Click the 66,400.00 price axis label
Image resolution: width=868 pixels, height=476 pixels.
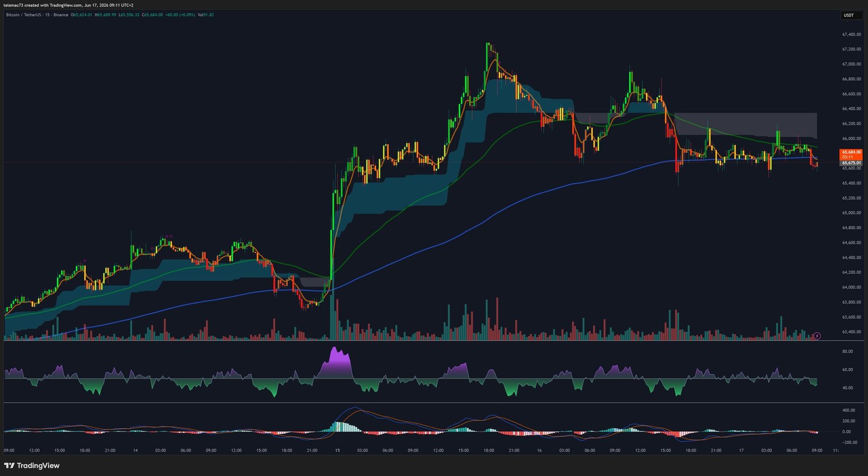point(851,108)
